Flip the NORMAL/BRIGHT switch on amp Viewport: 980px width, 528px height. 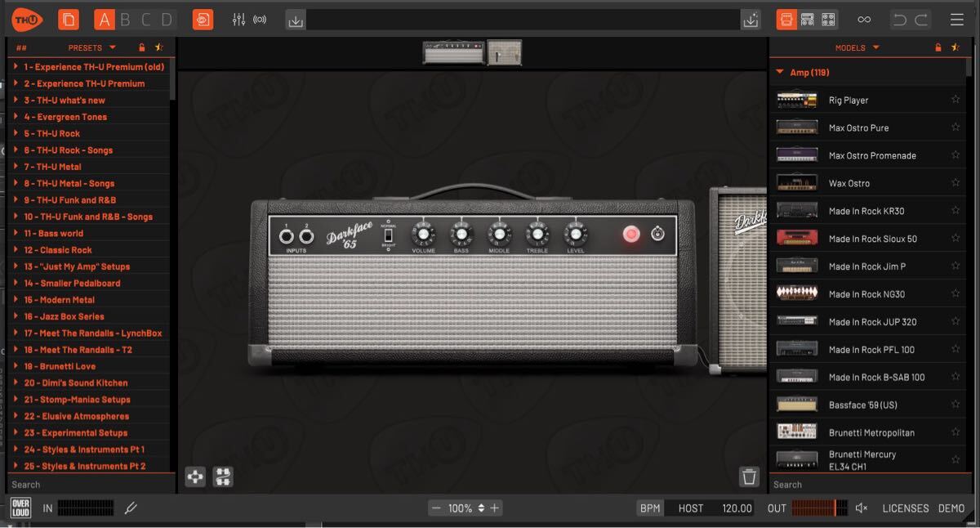[389, 236]
